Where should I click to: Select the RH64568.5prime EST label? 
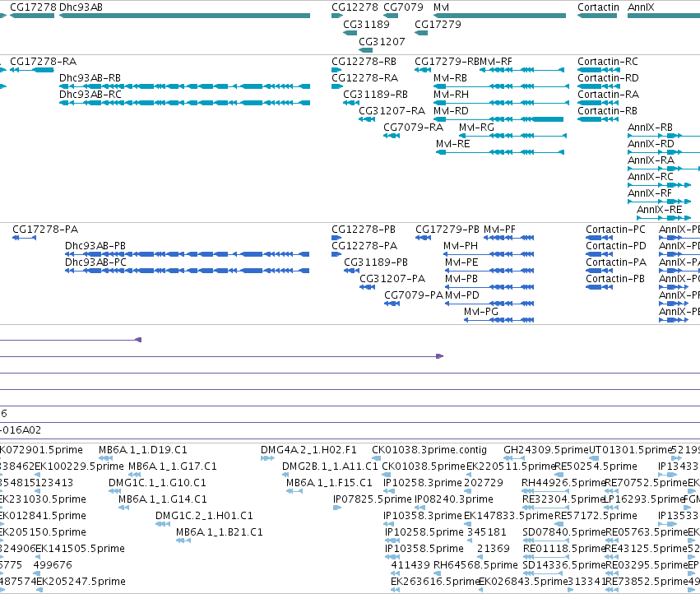pyautogui.click(x=475, y=565)
